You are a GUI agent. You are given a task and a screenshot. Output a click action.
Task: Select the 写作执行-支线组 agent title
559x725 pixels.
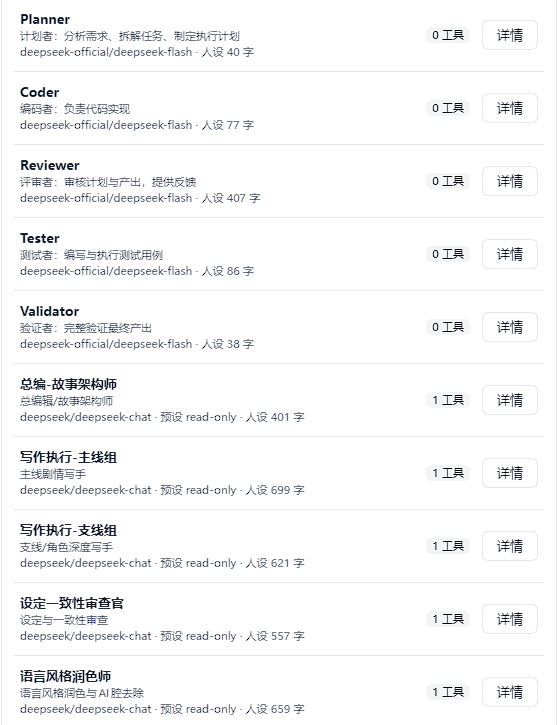(x=68, y=530)
